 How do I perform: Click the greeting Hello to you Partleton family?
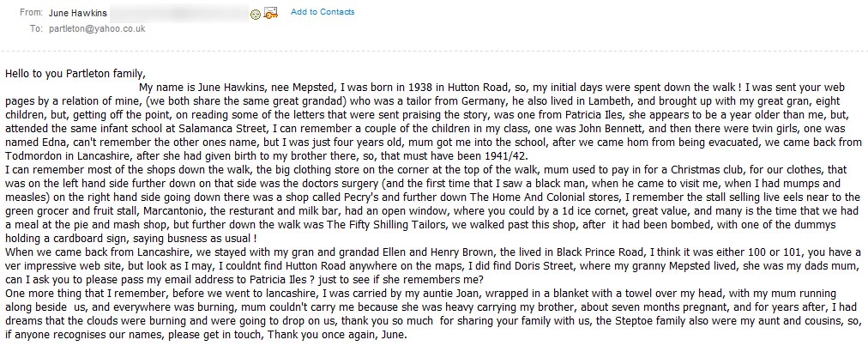coord(75,73)
